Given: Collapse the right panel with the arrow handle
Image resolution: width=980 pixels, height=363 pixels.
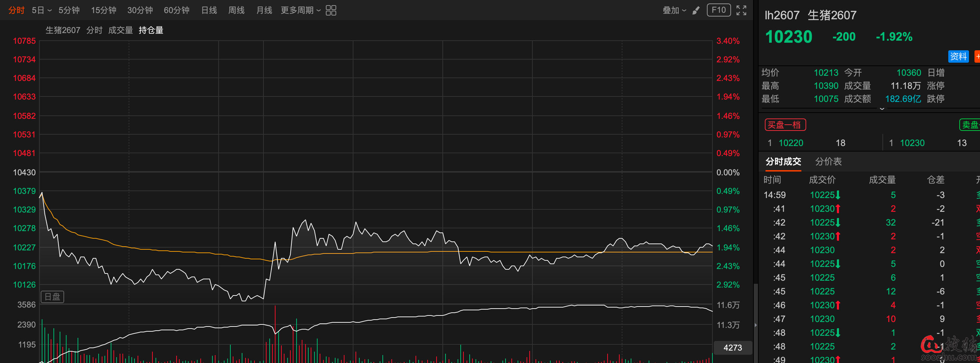Looking at the screenshot, I should click(756, 325).
